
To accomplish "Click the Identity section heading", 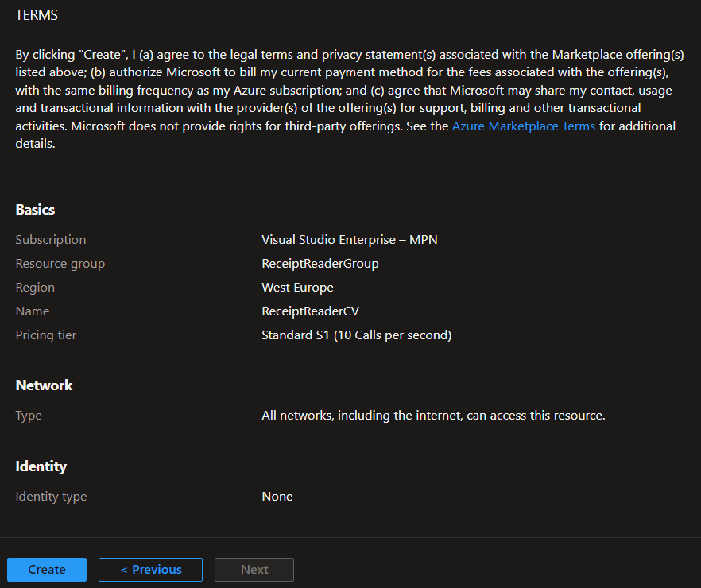I will pyautogui.click(x=41, y=466).
